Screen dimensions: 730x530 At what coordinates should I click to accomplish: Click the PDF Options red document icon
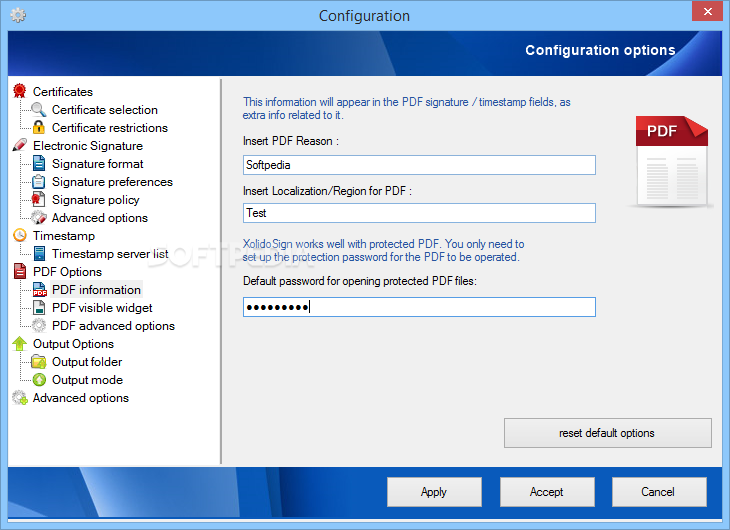click(x=20, y=271)
